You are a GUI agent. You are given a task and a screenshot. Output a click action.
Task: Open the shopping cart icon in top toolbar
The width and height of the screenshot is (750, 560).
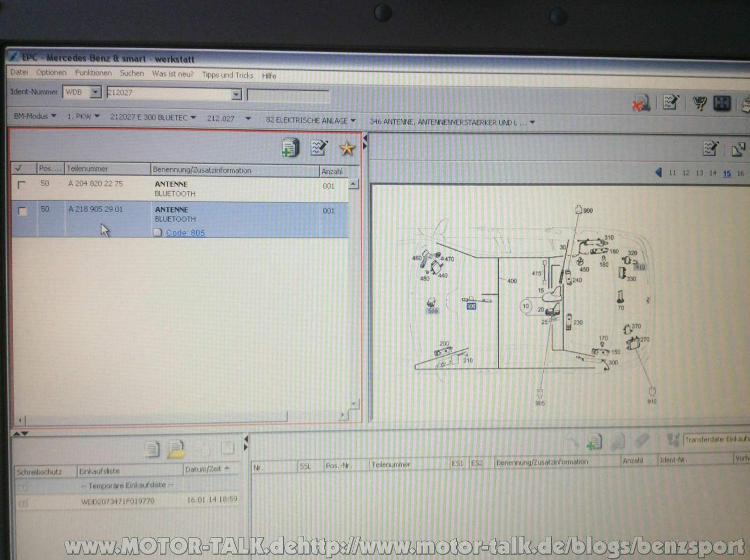point(699,103)
